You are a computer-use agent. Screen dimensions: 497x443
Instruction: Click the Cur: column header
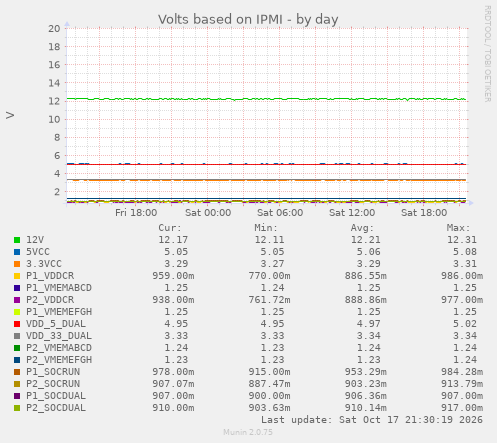(170, 228)
